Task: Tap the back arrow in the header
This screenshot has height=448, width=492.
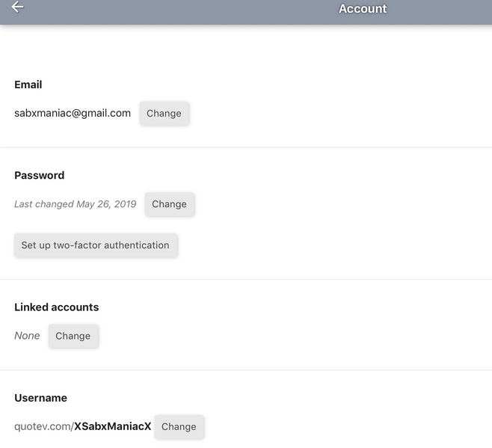Action: [x=17, y=7]
